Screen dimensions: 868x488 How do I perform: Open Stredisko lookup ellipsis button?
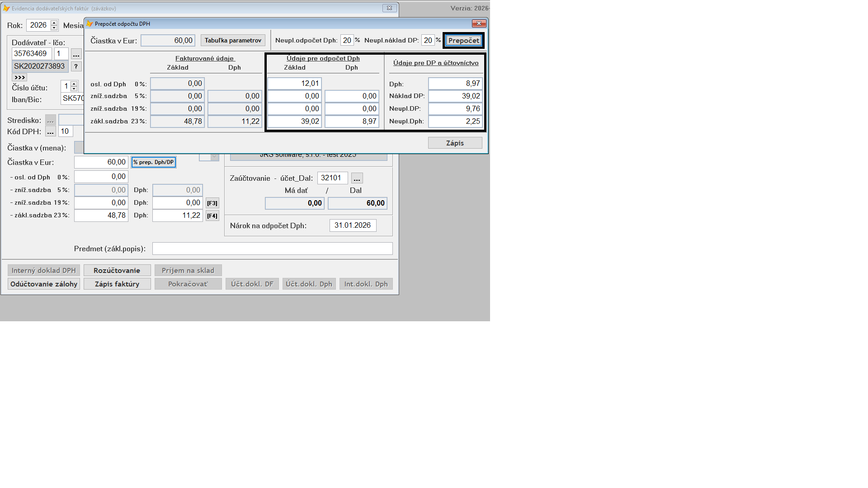pyautogui.click(x=50, y=120)
